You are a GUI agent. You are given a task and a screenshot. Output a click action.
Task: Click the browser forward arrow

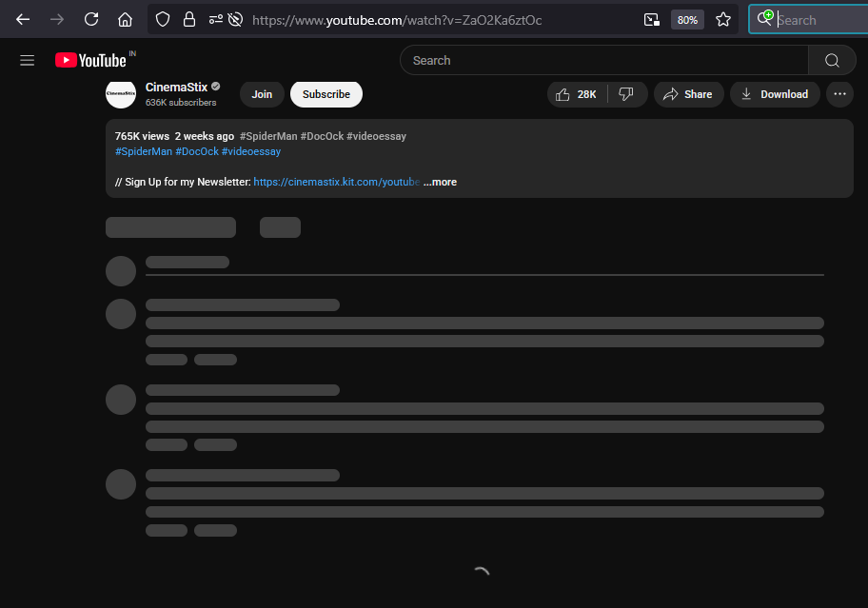(57, 20)
